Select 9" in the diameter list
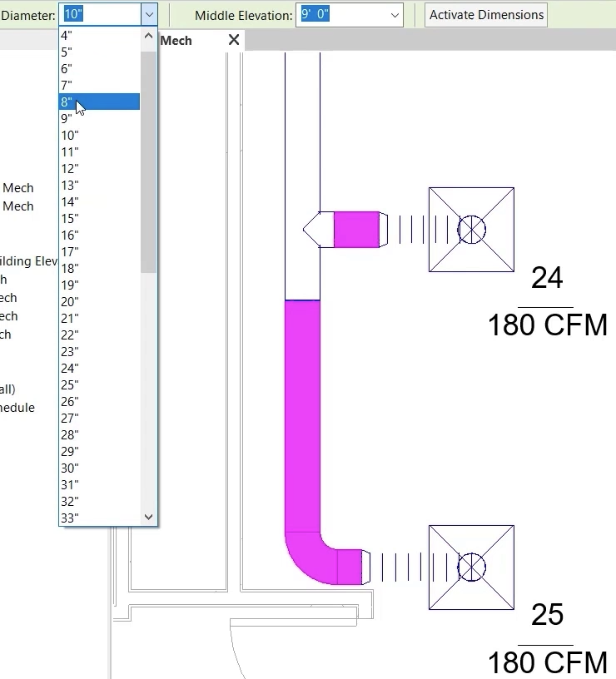This screenshot has height=679, width=616. (99, 118)
